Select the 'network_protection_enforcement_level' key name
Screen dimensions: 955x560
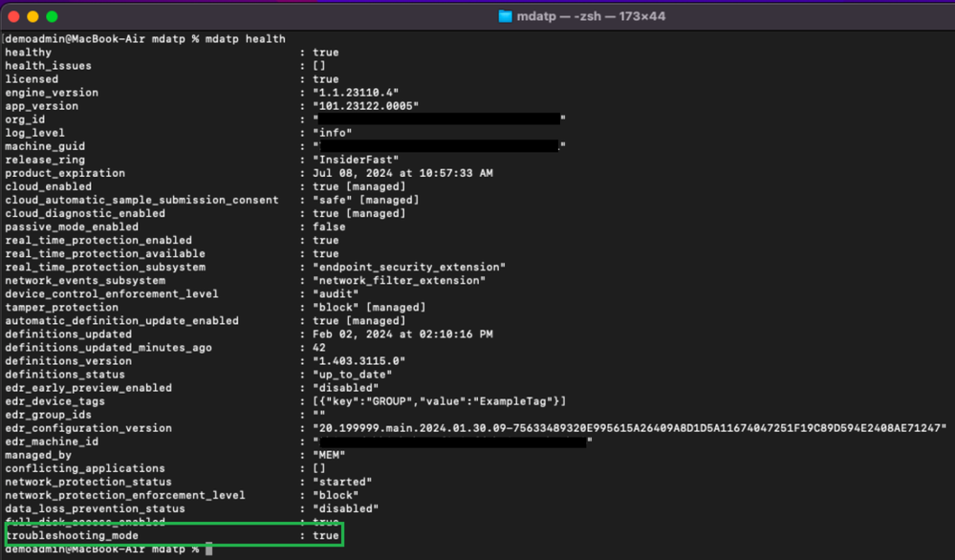coord(125,495)
